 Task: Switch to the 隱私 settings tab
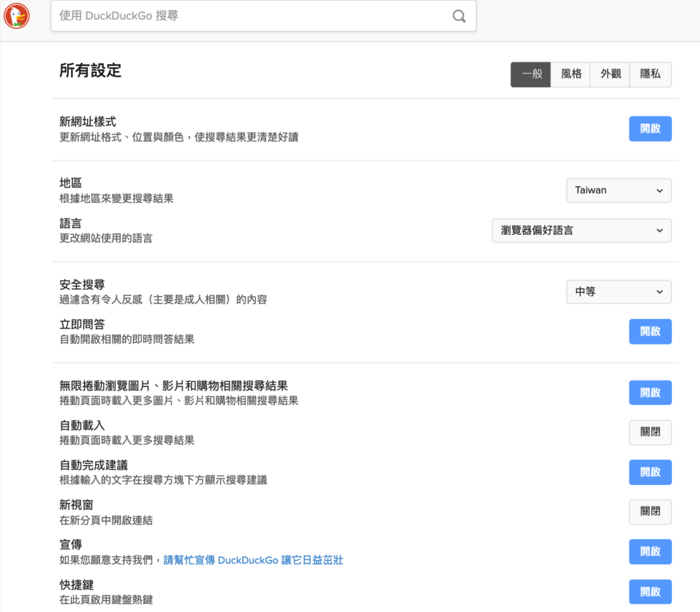650,74
